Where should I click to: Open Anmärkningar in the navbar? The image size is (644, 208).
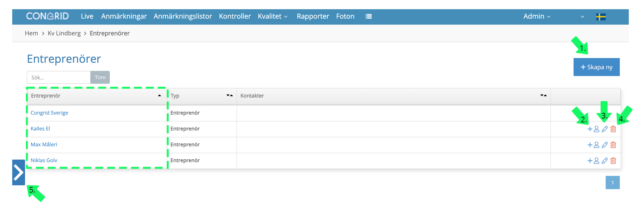click(124, 16)
